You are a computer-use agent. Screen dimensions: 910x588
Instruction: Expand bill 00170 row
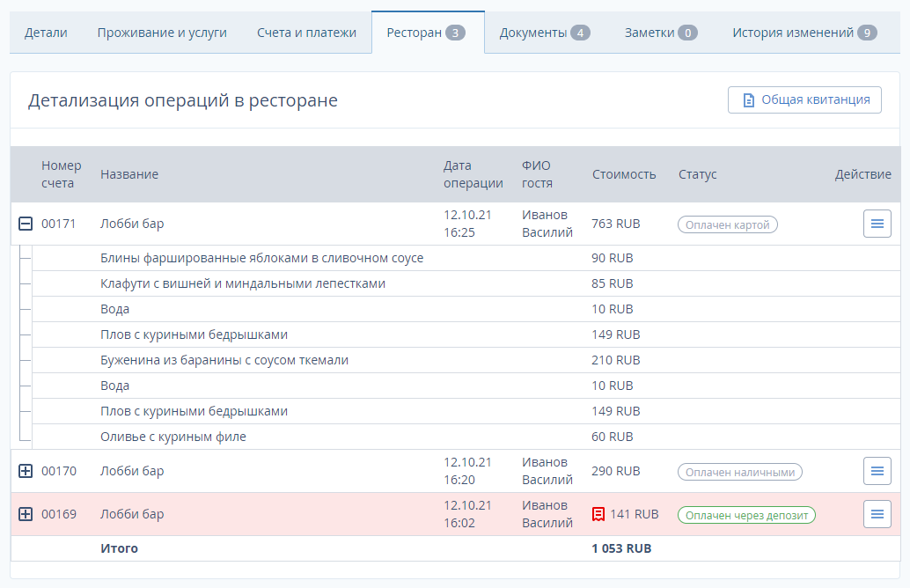[x=26, y=471]
